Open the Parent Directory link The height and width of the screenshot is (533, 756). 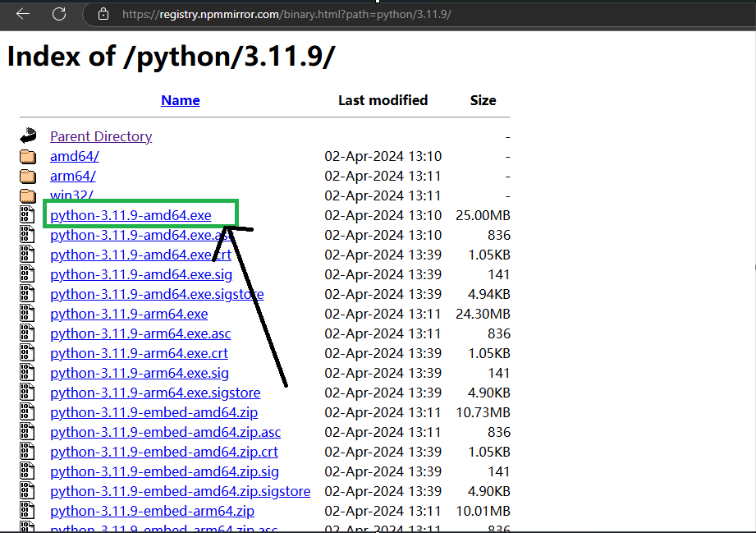pos(101,136)
